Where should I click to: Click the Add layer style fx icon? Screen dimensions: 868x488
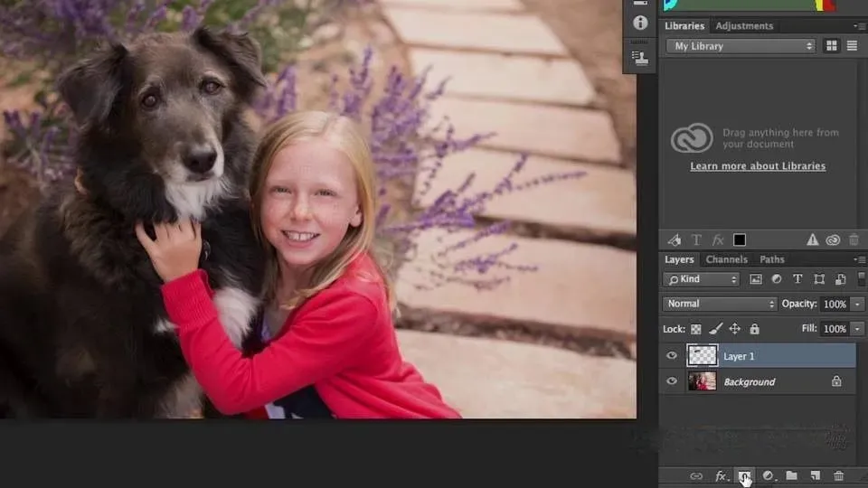[721, 476]
